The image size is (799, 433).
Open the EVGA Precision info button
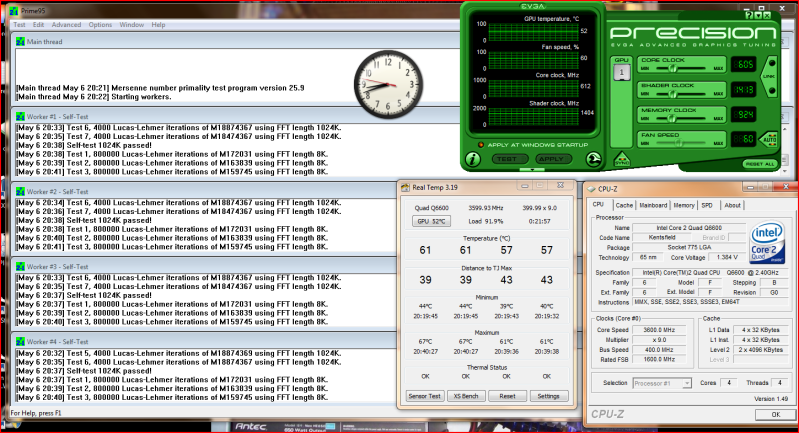[x=473, y=159]
